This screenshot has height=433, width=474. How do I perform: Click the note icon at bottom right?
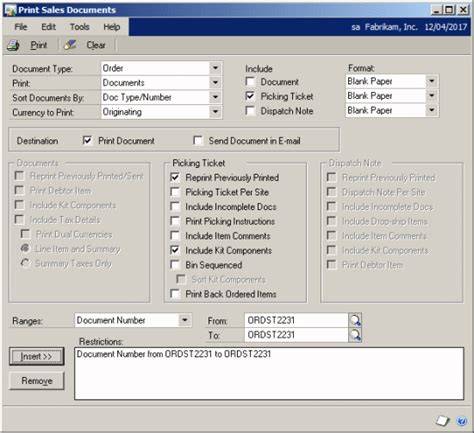point(443,421)
